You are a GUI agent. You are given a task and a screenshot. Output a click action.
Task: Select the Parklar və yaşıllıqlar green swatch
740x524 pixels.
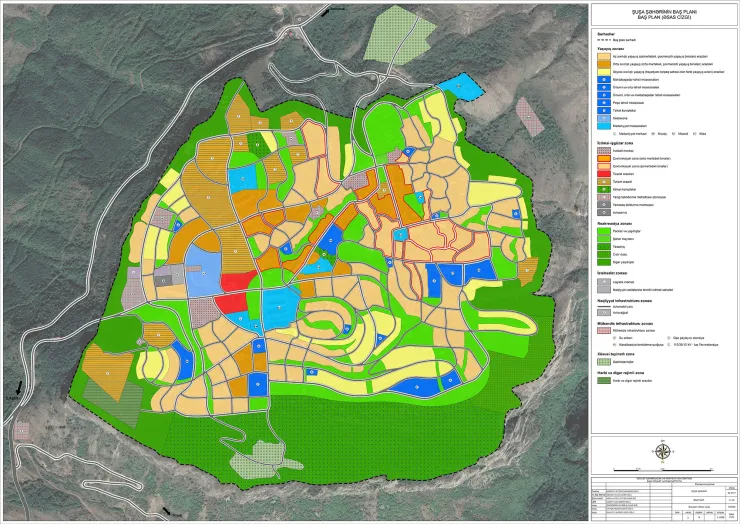pos(603,232)
